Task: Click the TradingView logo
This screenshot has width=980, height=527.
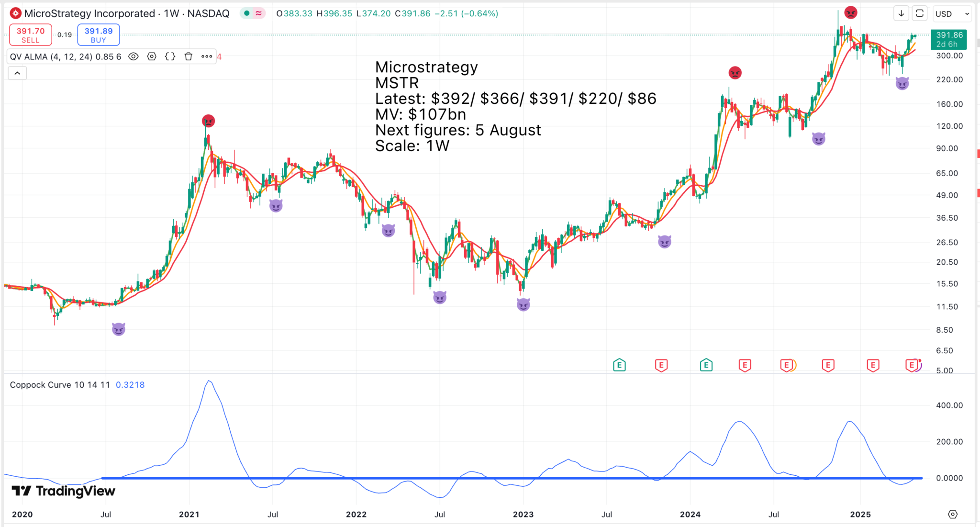Action: pyautogui.click(x=64, y=491)
